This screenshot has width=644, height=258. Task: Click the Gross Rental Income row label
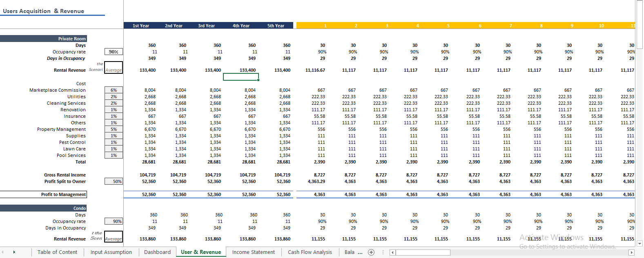65,175
